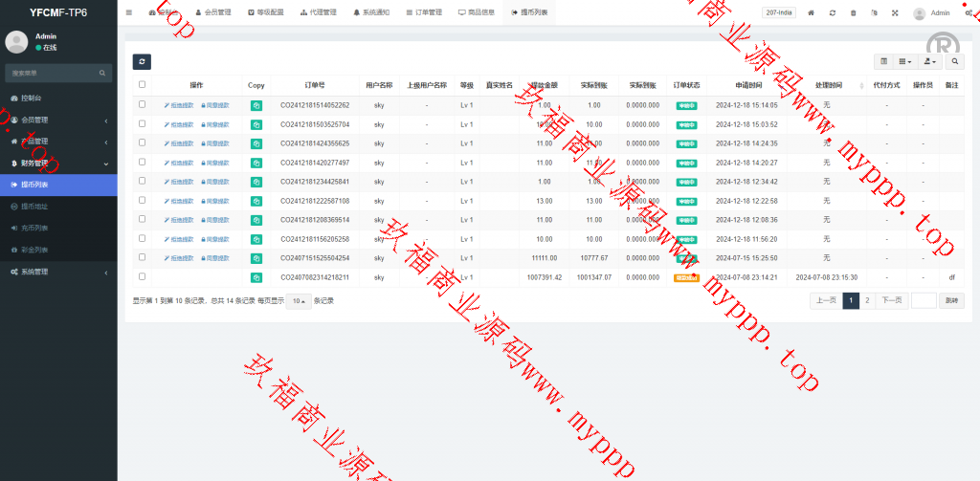Copy order number CO2412181514052262
980x481 pixels.
(256, 105)
